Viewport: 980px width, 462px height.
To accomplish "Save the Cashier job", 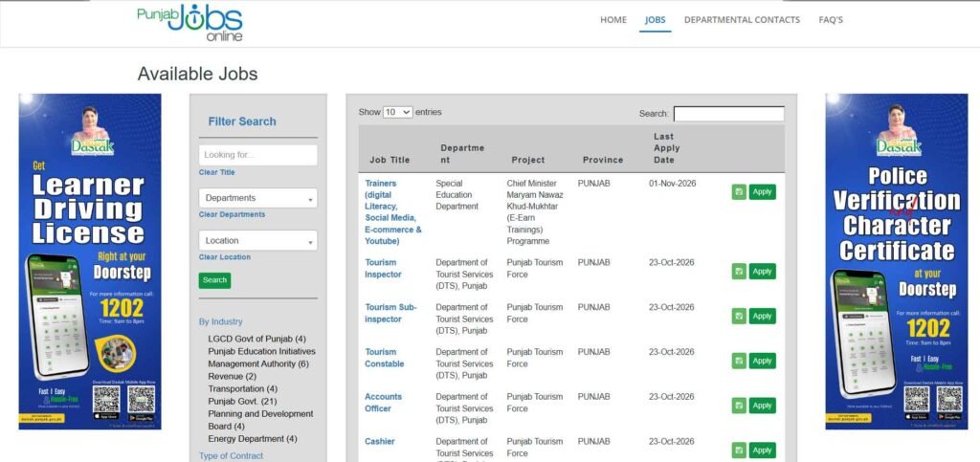I will [740, 451].
